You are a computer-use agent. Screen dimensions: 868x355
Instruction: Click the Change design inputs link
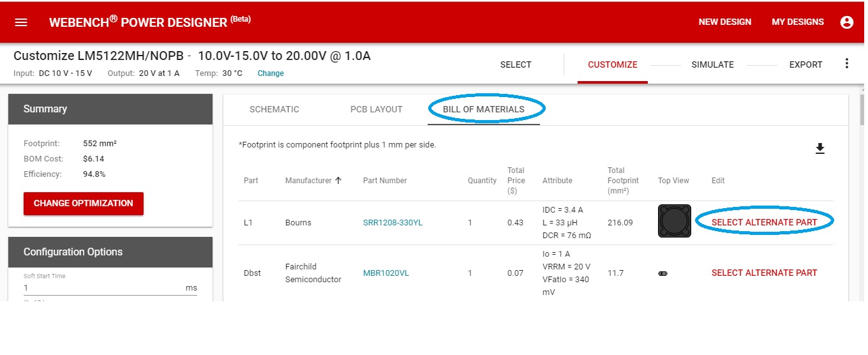pyautogui.click(x=271, y=73)
